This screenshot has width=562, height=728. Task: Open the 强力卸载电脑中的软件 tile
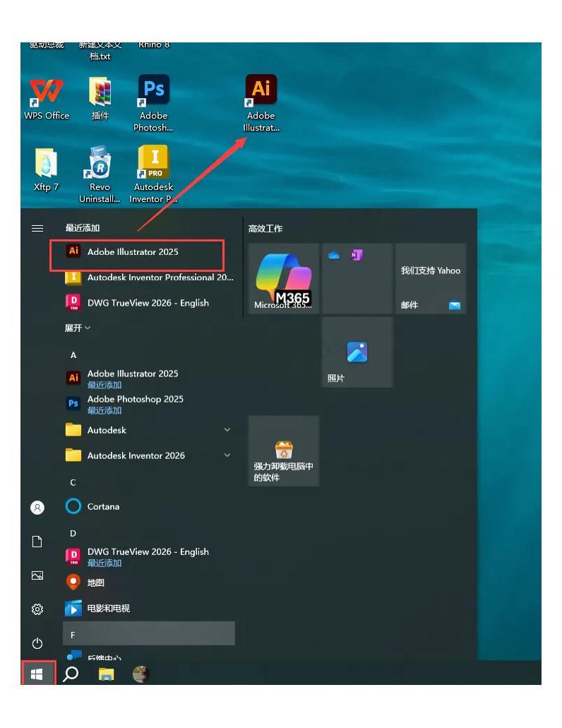click(x=284, y=450)
